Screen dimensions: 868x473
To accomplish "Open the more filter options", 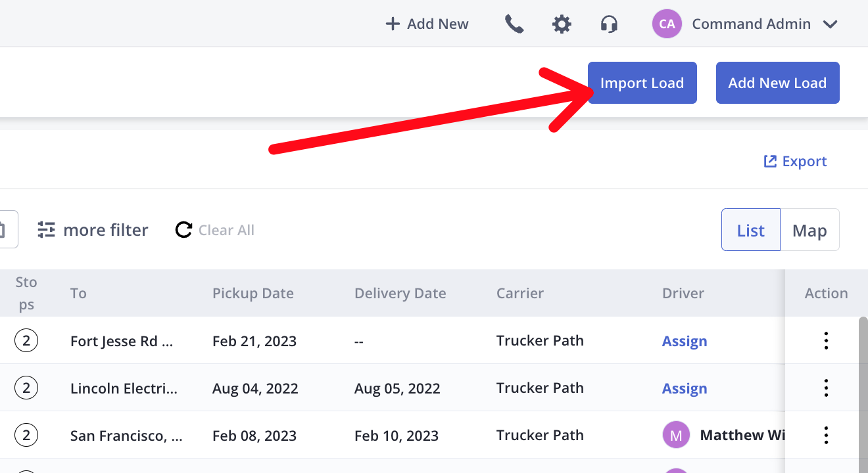I will point(93,230).
